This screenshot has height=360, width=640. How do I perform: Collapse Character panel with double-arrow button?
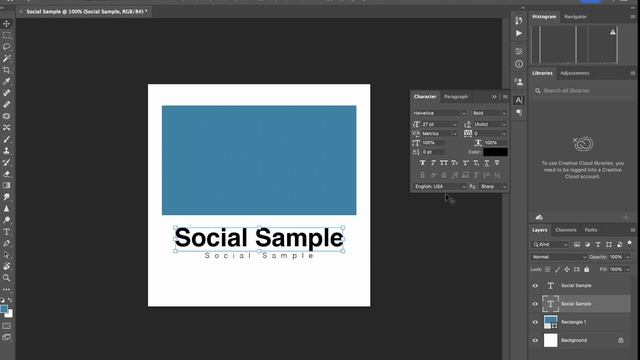pos(494,97)
